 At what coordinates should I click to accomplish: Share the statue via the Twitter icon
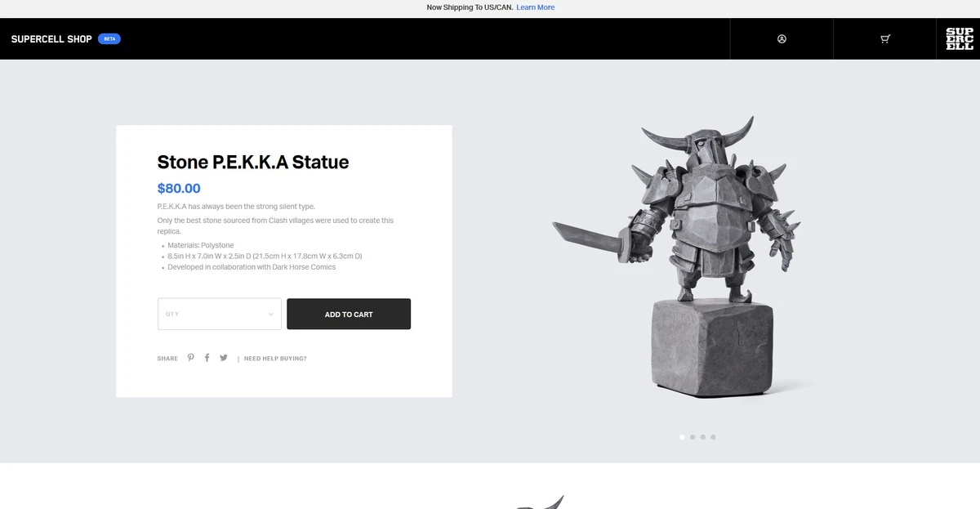coord(224,358)
